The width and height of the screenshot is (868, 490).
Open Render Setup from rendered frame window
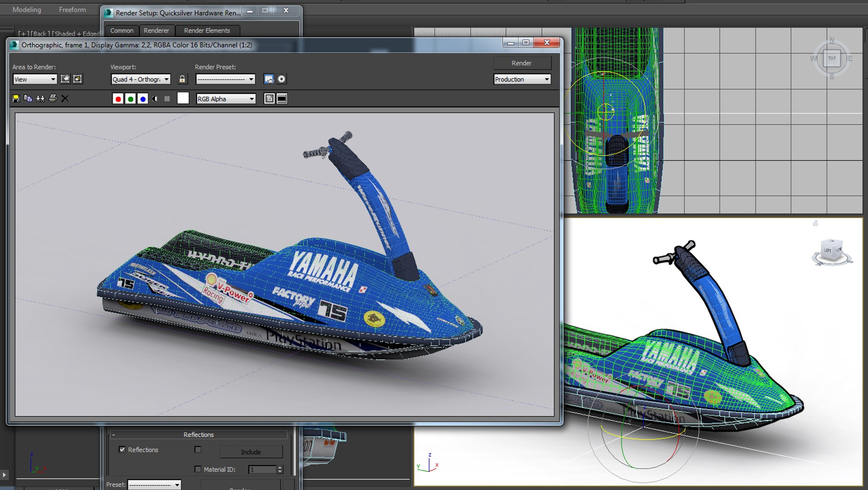pyautogui.click(x=269, y=79)
